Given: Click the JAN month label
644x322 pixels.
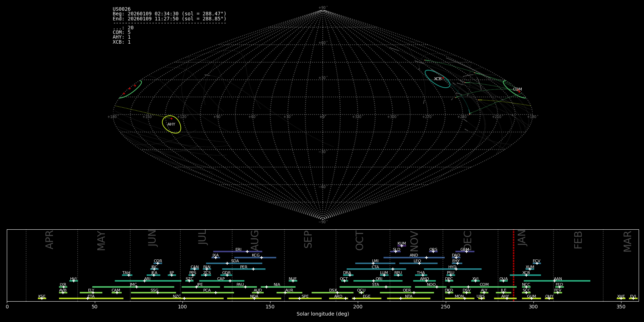Looking at the screenshot, I should (522, 238).
